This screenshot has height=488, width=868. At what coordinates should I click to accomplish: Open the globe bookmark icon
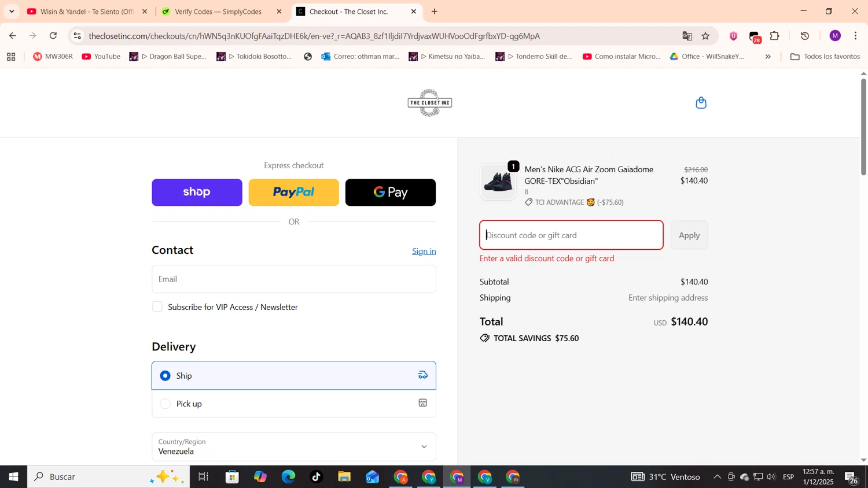[307, 57]
